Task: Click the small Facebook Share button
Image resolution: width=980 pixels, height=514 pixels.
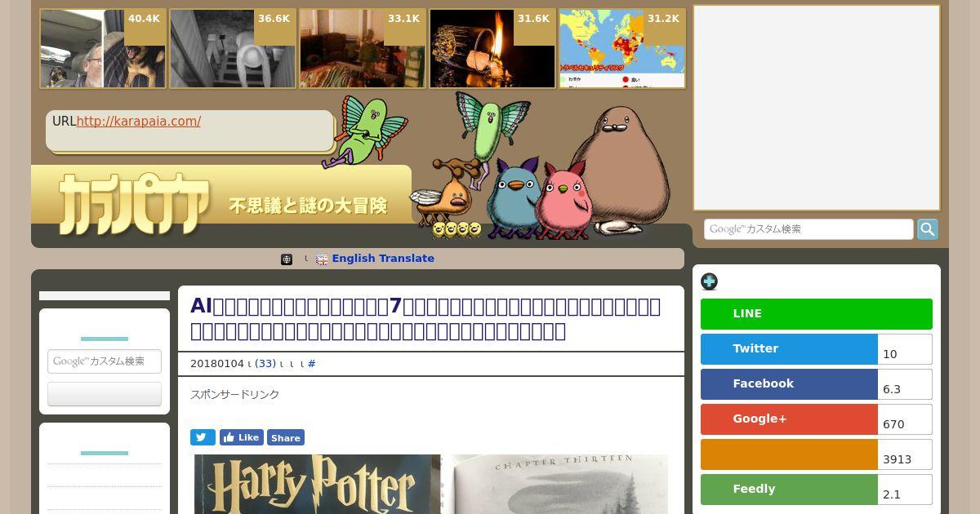Action: (x=286, y=437)
